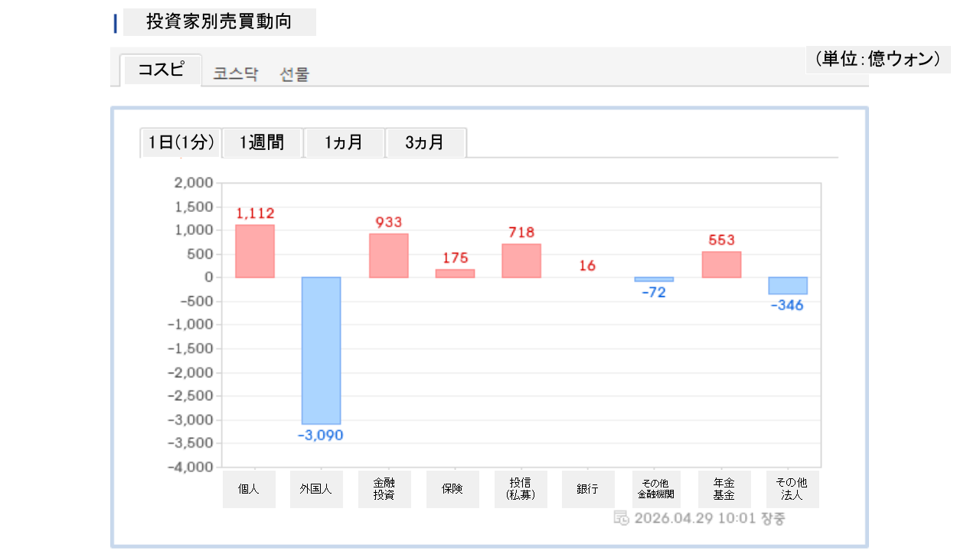Select the コスピ market tab
The width and height of the screenshot is (980, 551).
coord(162,70)
